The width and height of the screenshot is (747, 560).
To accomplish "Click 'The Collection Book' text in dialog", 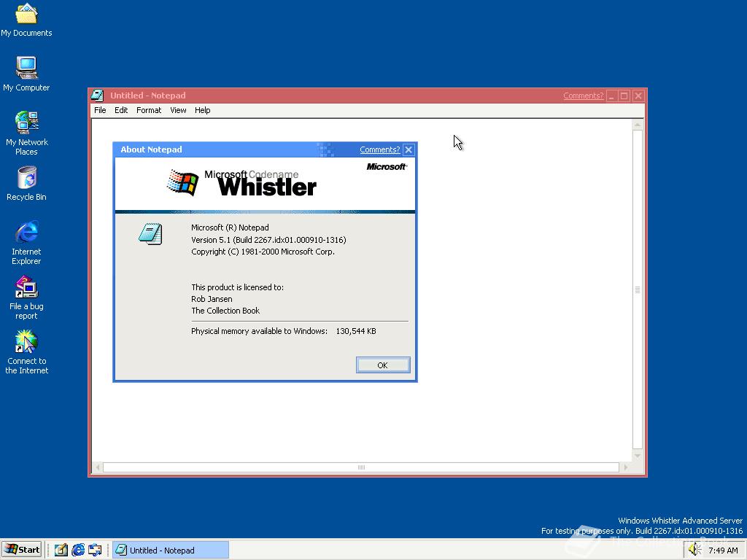I will click(x=225, y=311).
